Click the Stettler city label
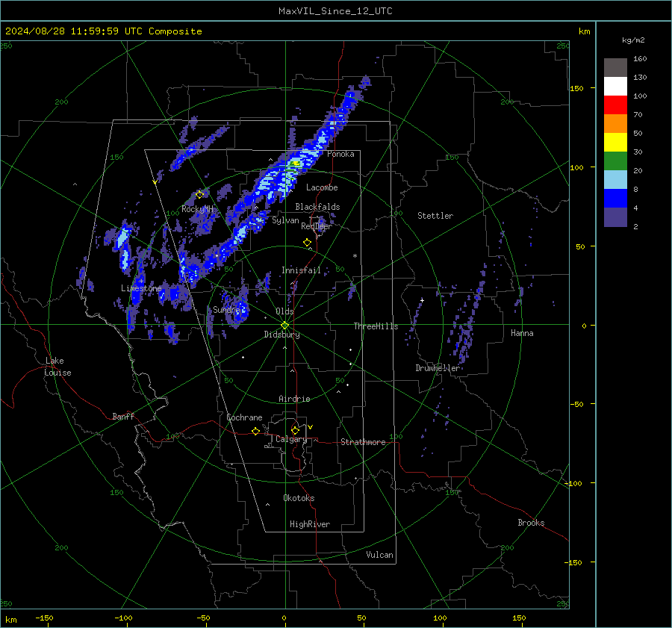 coord(435,216)
